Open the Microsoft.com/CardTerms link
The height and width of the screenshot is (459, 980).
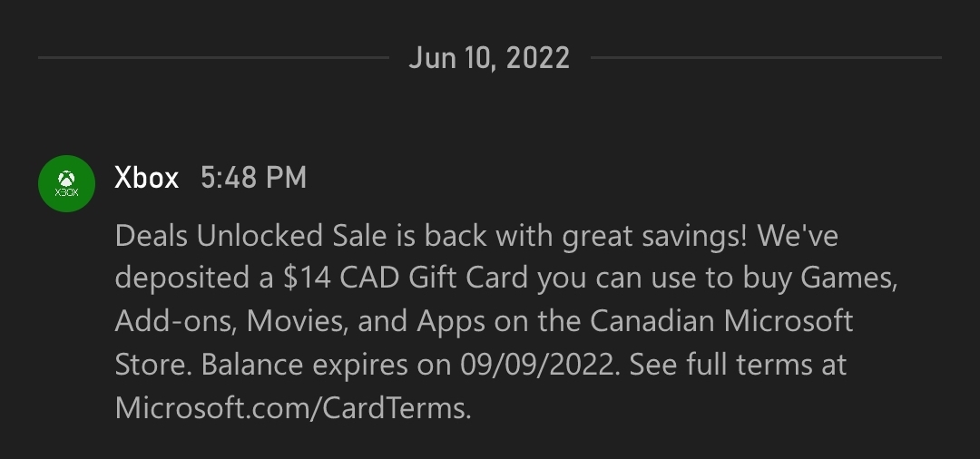pos(293,408)
